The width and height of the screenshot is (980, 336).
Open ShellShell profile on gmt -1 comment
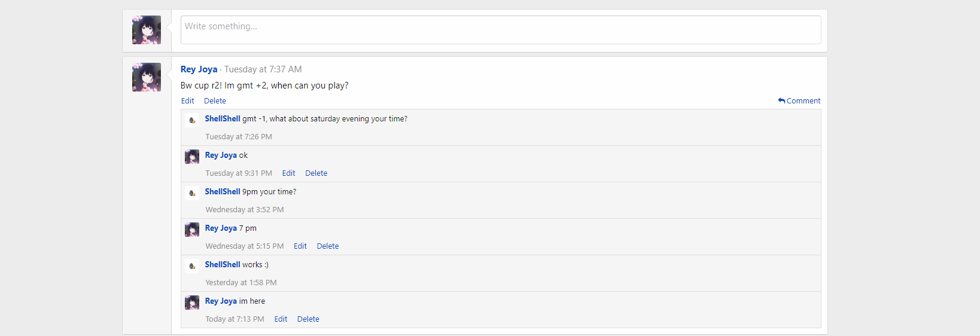coord(223,119)
